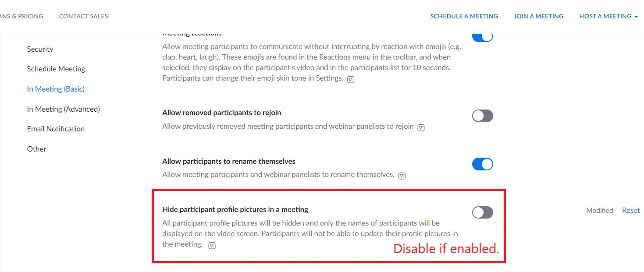Click Schedule a Meeting link
644x272 pixels.
(x=464, y=16)
